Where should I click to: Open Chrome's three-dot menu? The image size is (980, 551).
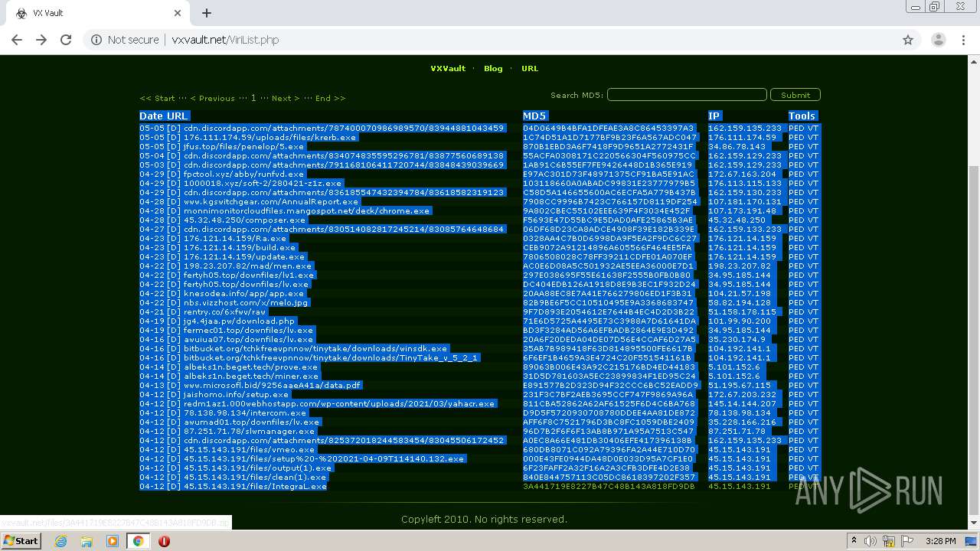tap(963, 40)
